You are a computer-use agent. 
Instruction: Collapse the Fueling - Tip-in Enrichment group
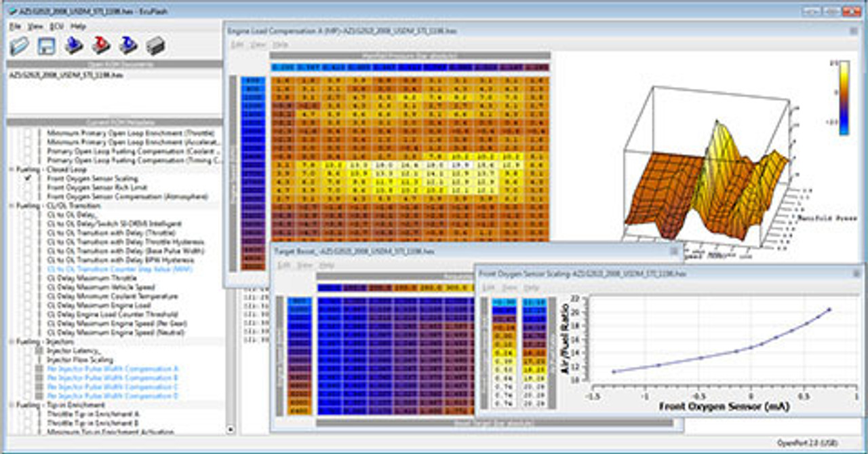pyautogui.click(x=11, y=404)
